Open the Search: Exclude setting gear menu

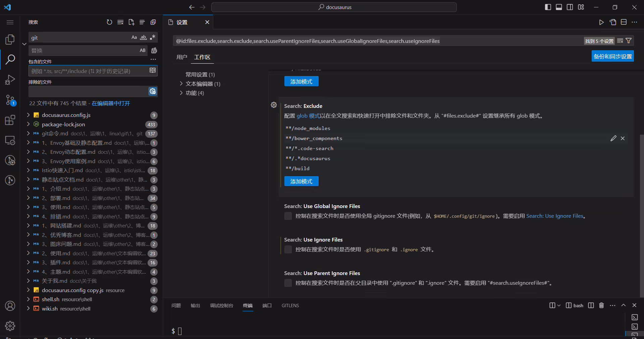(274, 105)
